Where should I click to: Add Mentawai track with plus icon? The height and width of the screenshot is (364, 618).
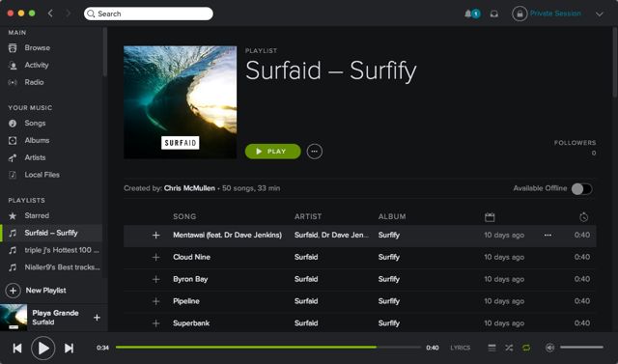(x=156, y=236)
